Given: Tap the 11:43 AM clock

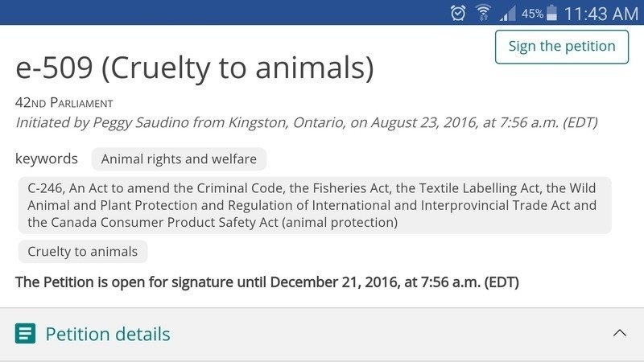Looking at the screenshot, I should coord(601,13).
